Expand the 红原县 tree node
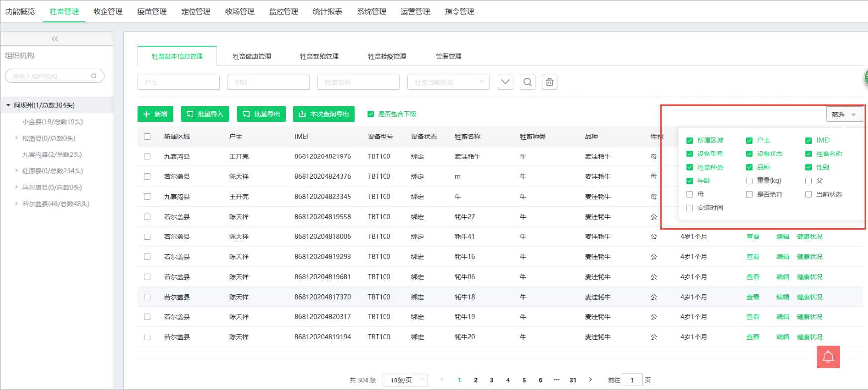This screenshot has height=390, width=868. click(x=17, y=171)
